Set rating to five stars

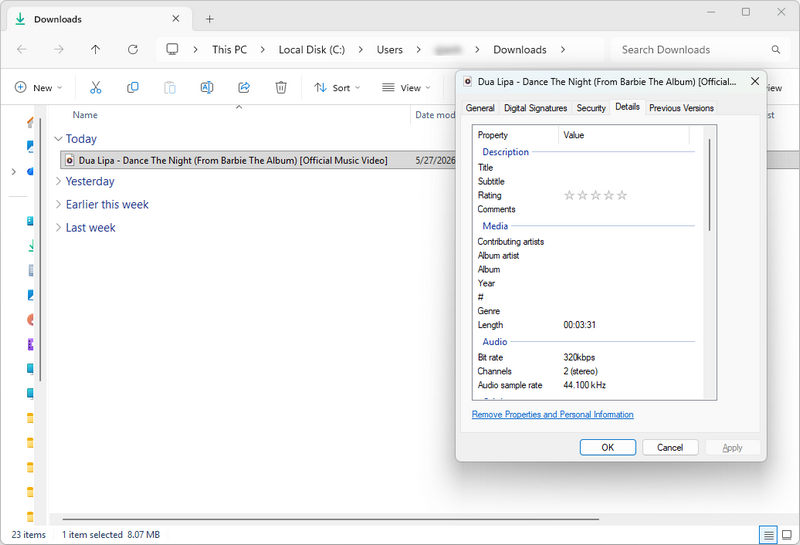click(x=622, y=195)
